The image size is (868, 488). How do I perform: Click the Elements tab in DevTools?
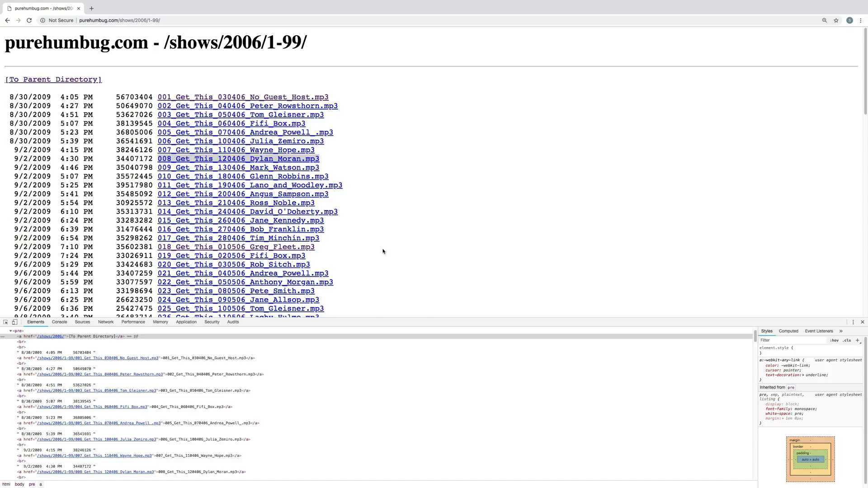tap(35, 322)
